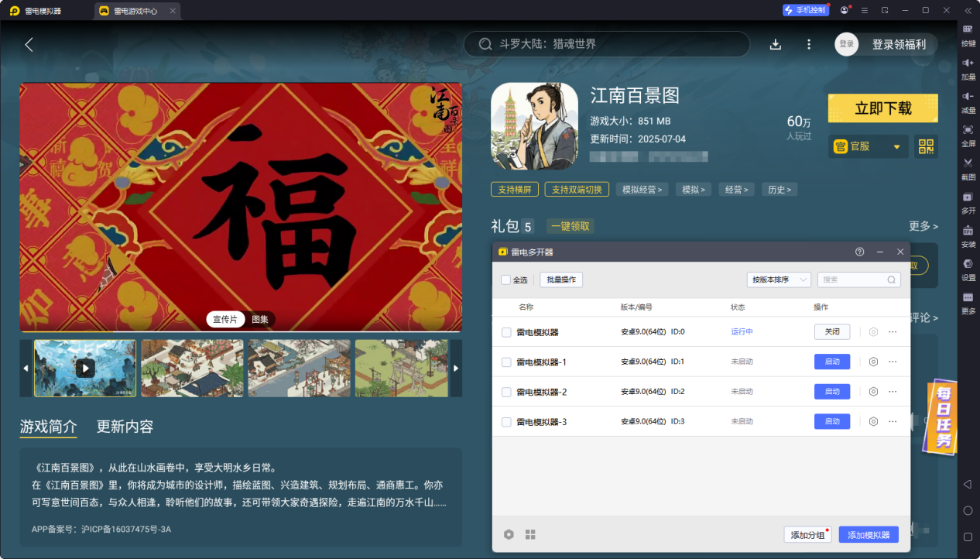
Task: Show the QR code for 江南百景图
Action: click(926, 146)
